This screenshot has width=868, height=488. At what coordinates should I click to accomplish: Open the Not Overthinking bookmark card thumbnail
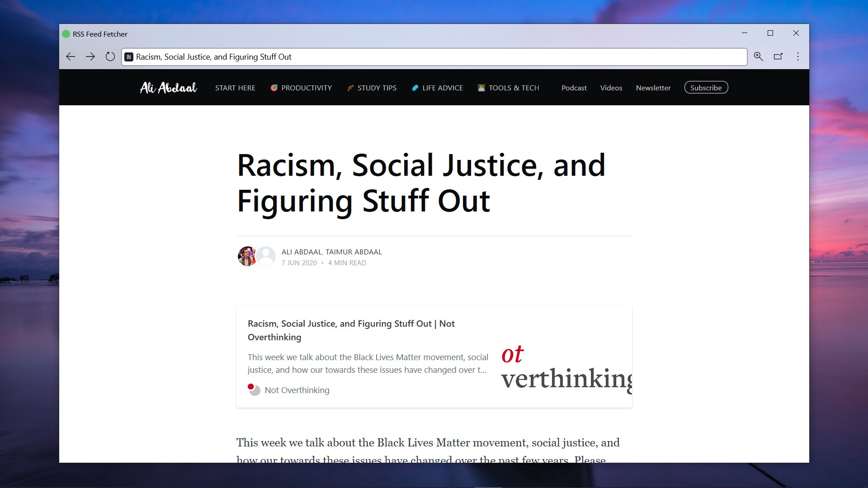pyautogui.click(x=566, y=357)
